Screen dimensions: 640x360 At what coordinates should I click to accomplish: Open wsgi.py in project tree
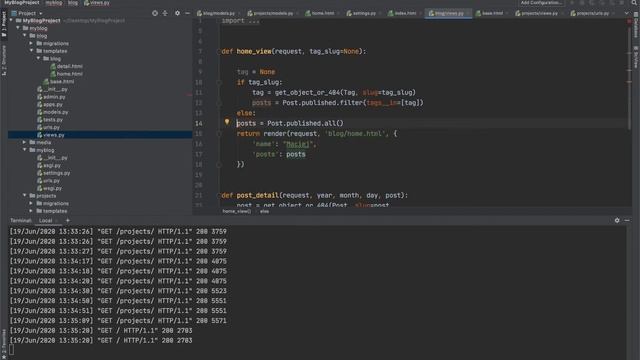[50, 188]
